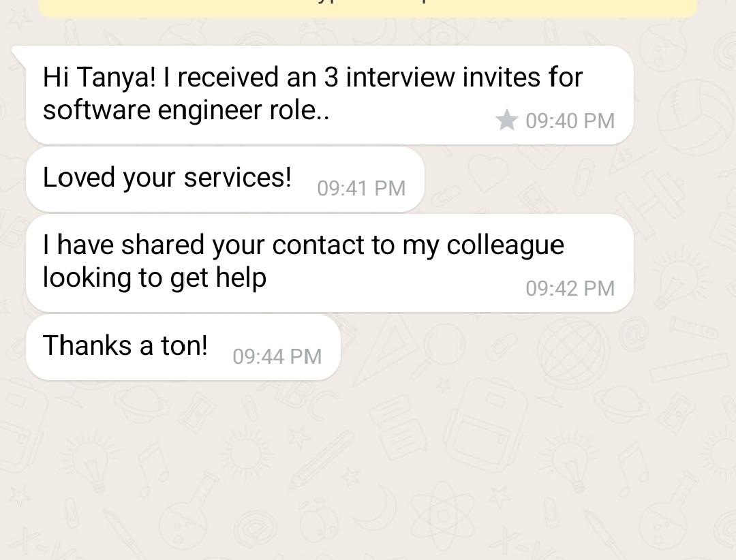Tap the yellow notice banner at top

[368, 8]
